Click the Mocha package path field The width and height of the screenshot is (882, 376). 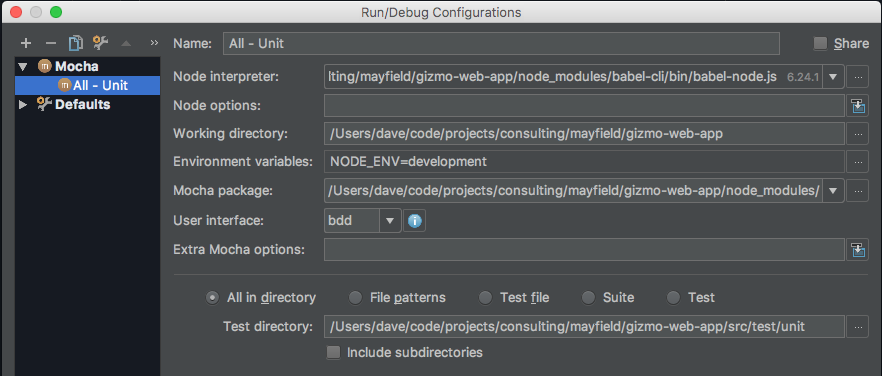(x=574, y=191)
